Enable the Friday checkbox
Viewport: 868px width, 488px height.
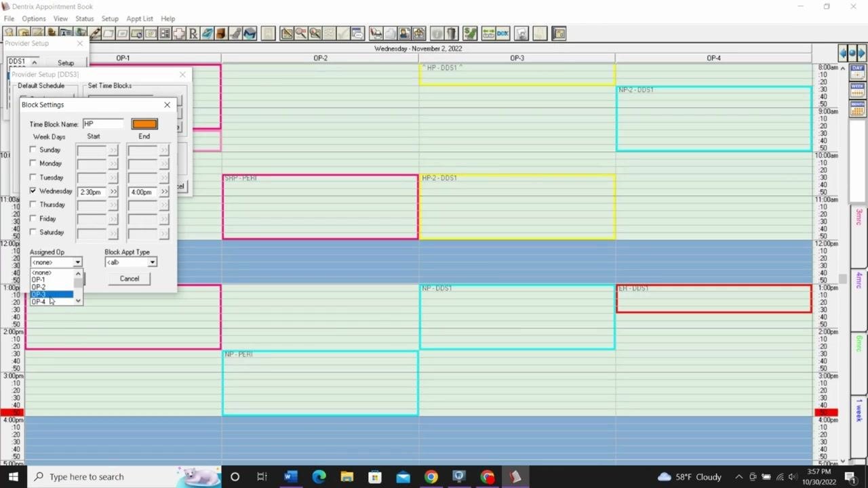pos(33,219)
